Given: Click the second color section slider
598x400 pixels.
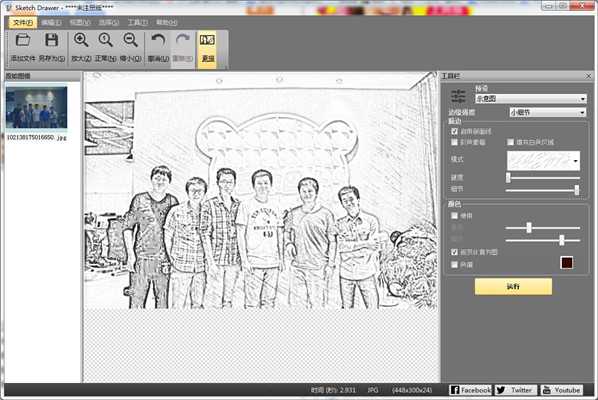Looking at the screenshot, I should click(543, 240).
